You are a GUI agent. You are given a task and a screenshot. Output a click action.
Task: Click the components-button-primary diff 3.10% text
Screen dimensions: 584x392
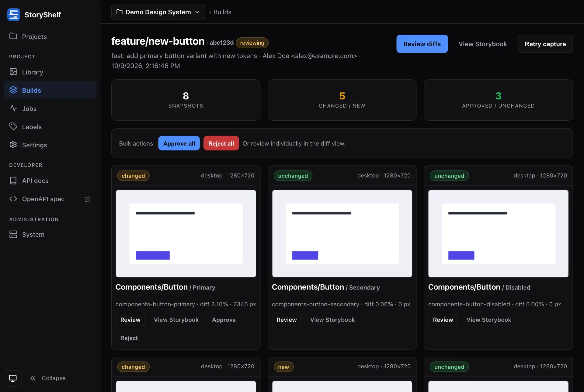pos(186,304)
